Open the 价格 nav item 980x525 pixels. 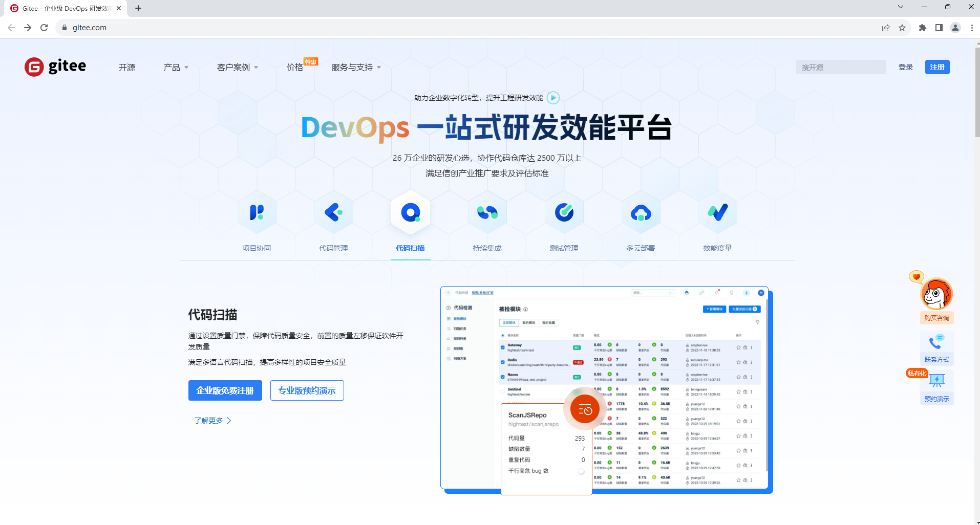295,67
